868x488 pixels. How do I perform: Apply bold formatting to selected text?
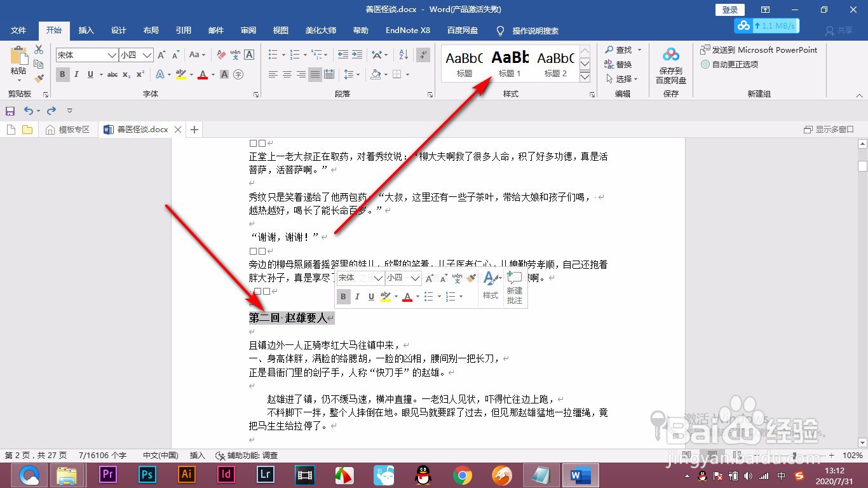point(62,74)
